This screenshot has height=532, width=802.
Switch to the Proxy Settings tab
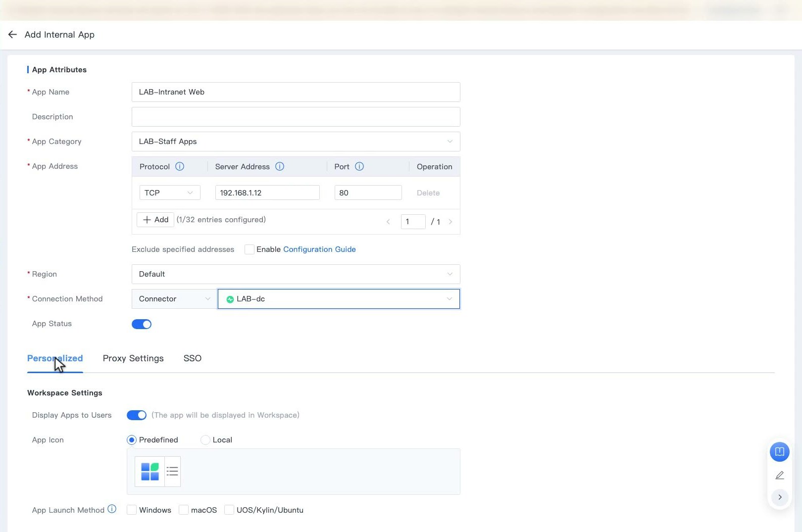coord(133,358)
